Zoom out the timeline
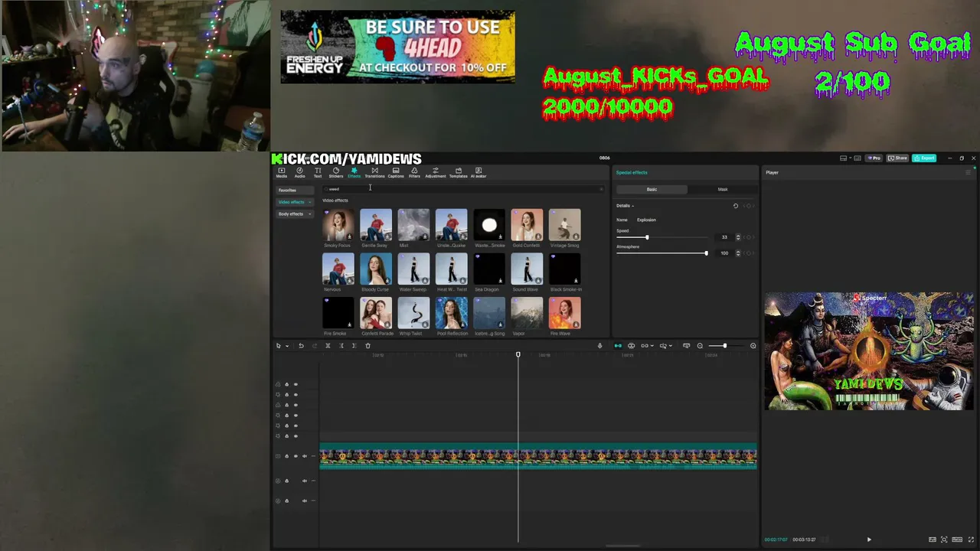The width and height of the screenshot is (980, 551). point(700,346)
